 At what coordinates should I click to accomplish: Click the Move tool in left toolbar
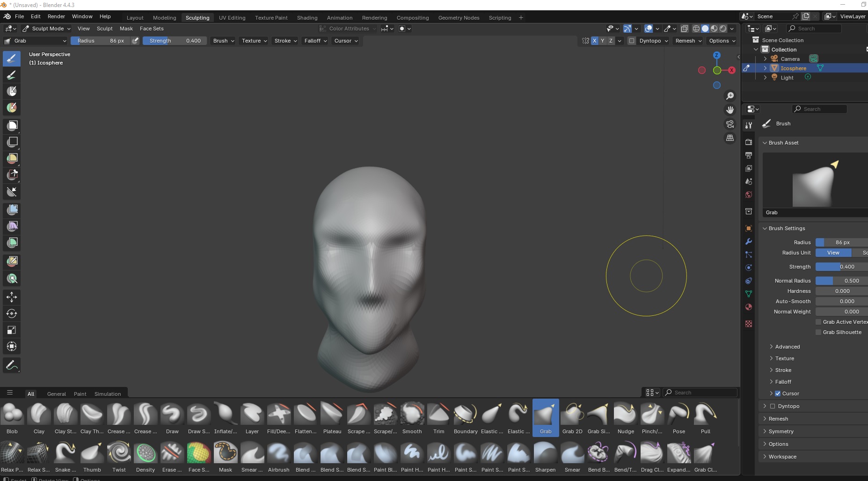click(12, 297)
